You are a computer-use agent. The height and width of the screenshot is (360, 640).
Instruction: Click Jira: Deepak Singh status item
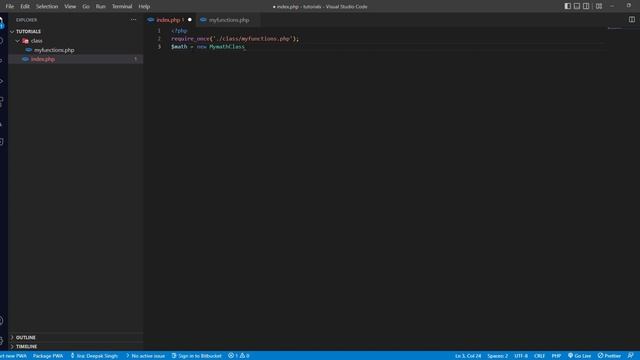94,356
